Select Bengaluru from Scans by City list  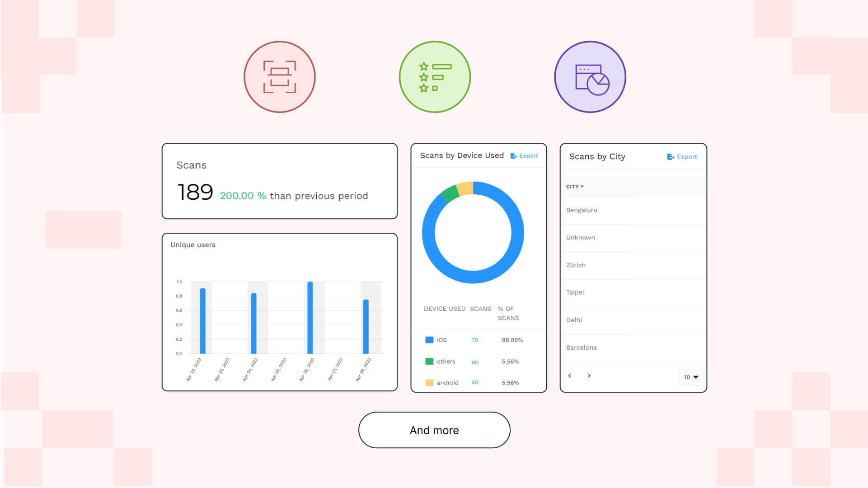point(582,210)
